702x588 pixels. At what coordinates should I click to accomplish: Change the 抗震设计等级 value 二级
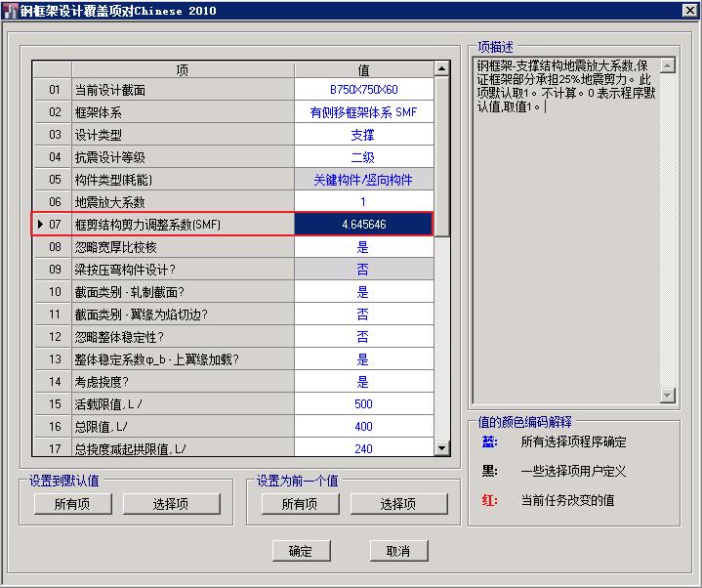point(363,157)
